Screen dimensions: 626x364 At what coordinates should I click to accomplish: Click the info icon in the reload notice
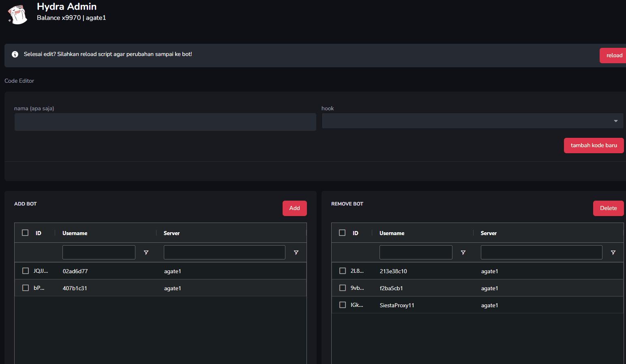[x=15, y=54]
